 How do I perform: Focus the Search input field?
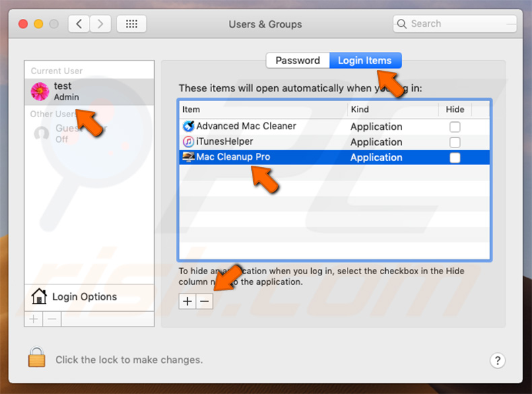[455, 24]
